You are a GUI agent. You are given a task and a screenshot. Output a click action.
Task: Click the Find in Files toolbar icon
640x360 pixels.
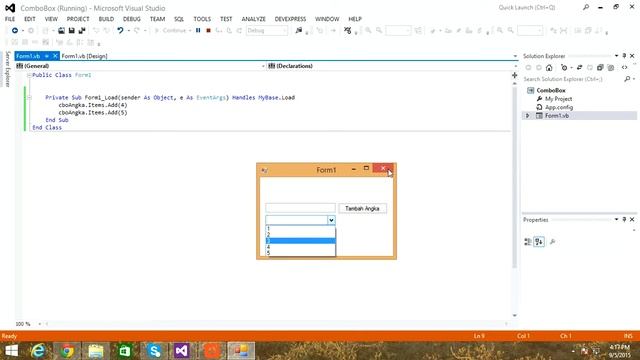(x=299, y=31)
